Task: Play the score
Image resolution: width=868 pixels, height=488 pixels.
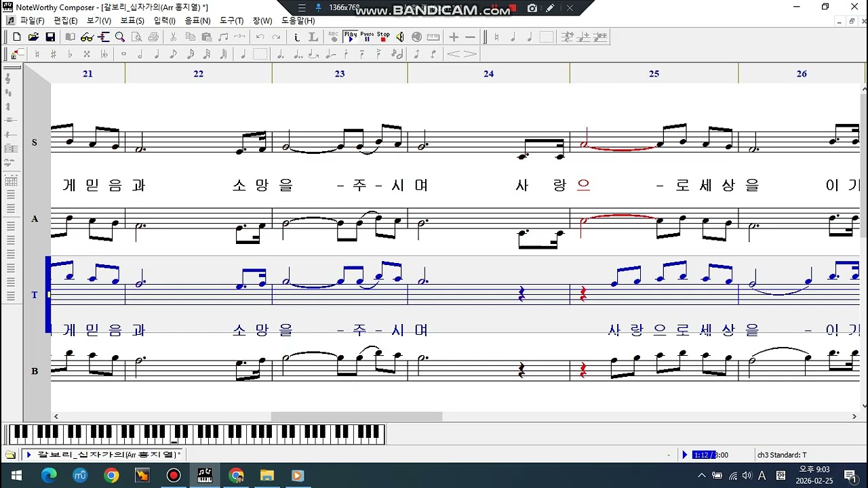Action: tap(350, 37)
